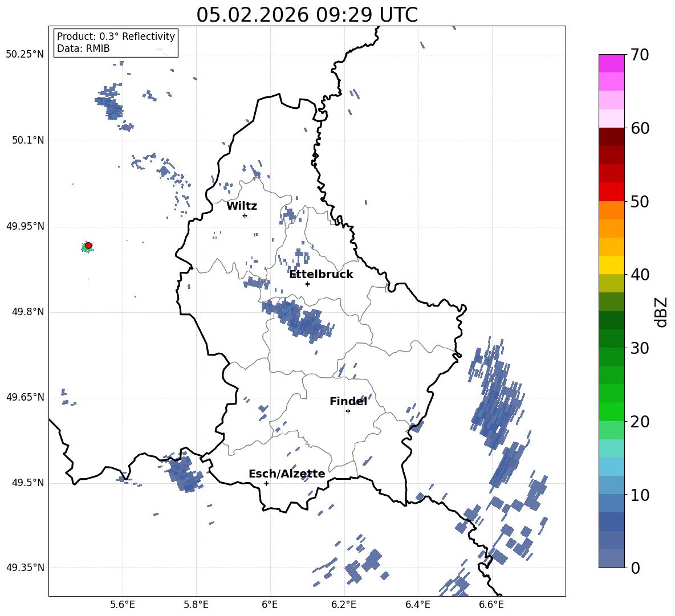The width and height of the screenshot is (675, 616).
Task: Click the 6.2°E longitude label
Action: click(344, 605)
